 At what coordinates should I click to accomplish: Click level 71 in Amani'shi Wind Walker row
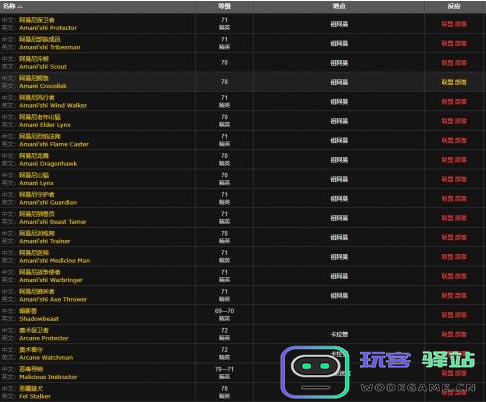click(224, 98)
